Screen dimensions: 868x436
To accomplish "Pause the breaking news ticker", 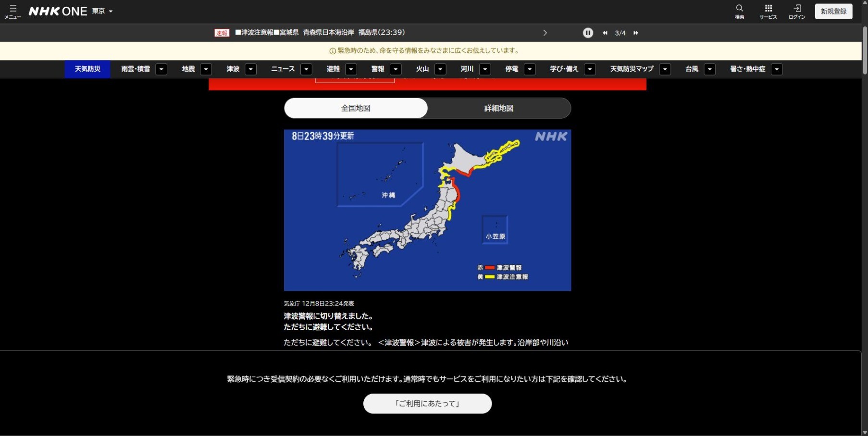I will (x=588, y=33).
